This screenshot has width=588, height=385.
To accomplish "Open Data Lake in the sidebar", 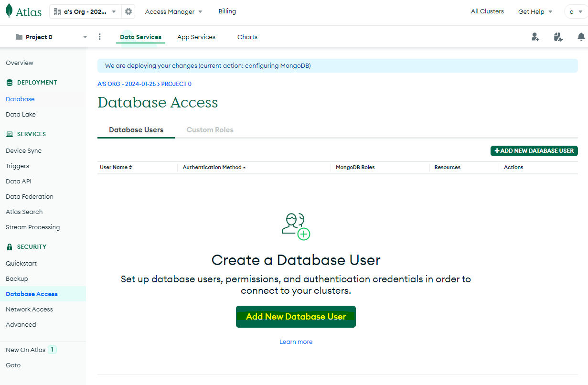I will [x=21, y=114].
